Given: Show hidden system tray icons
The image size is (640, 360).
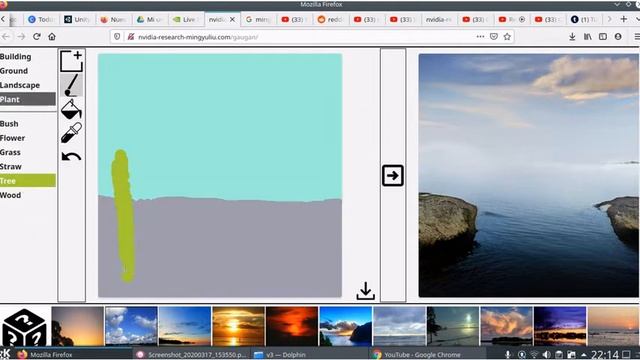Looking at the screenshot, I should 584,355.
